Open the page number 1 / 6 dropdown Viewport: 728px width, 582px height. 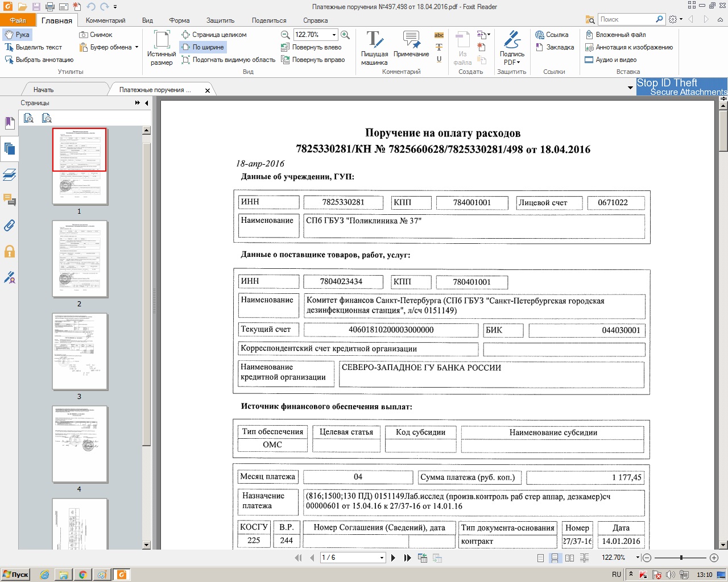tap(382, 558)
